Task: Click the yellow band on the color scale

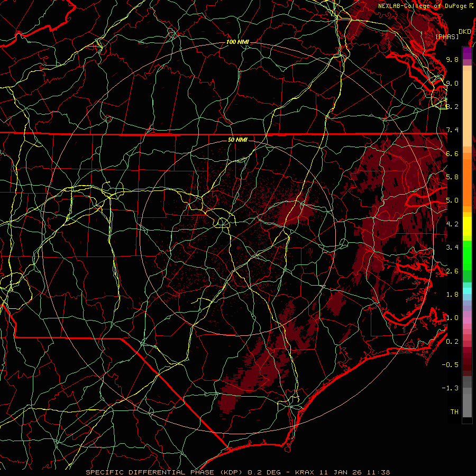Action: pos(467,226)
